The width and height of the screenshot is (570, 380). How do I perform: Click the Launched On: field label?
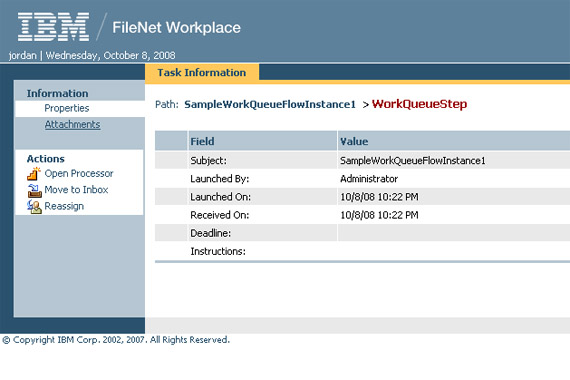point(220,197)
